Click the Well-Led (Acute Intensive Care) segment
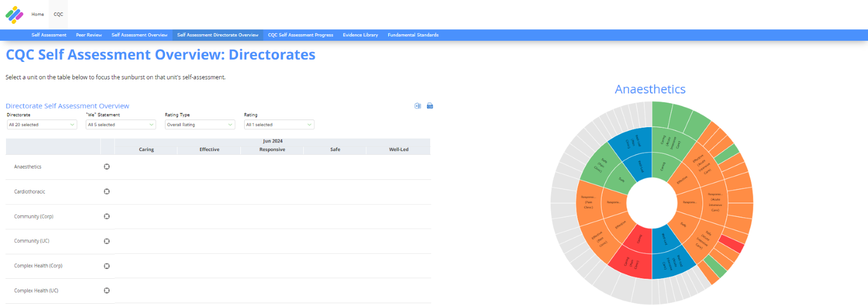Image resolution: width=868 pixels, height=307 pixels. click(x=673, y=264)
